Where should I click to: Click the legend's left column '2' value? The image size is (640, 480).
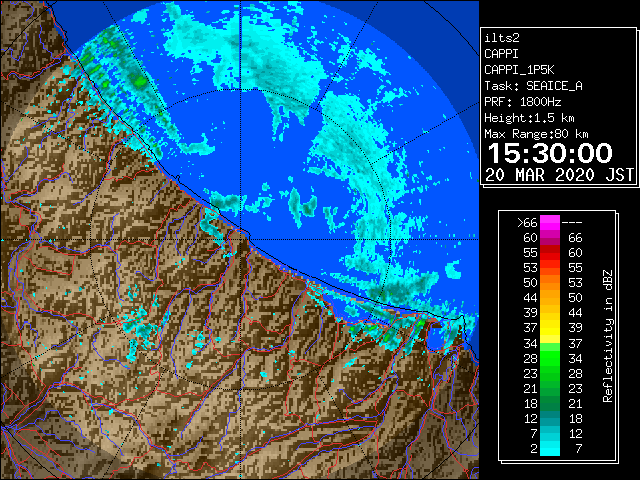[x=534, y=449]
